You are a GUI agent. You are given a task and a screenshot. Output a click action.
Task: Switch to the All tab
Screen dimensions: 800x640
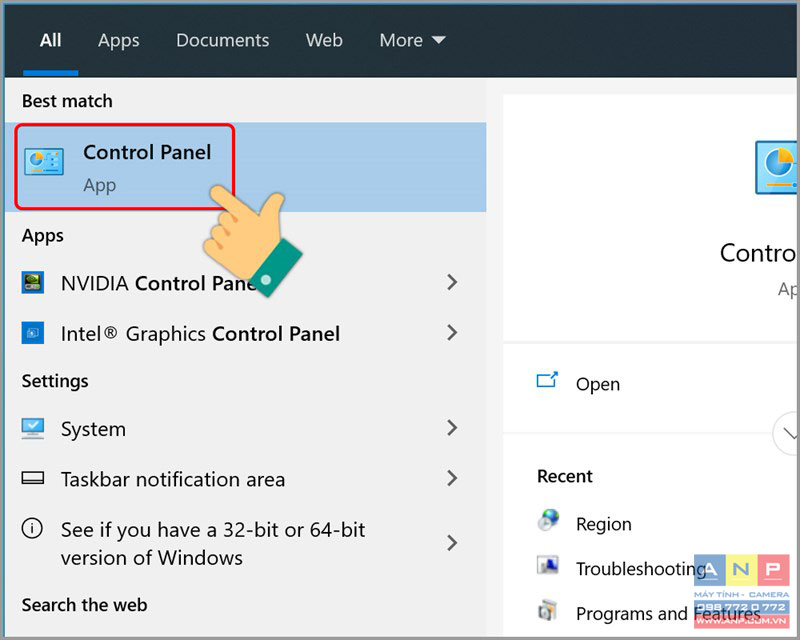point(51,40)
